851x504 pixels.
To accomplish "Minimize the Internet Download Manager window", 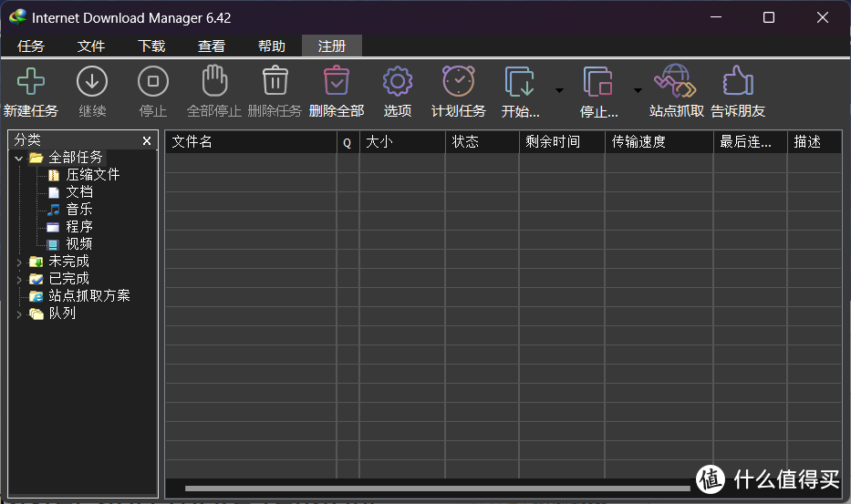I will (x=716, y=17).
